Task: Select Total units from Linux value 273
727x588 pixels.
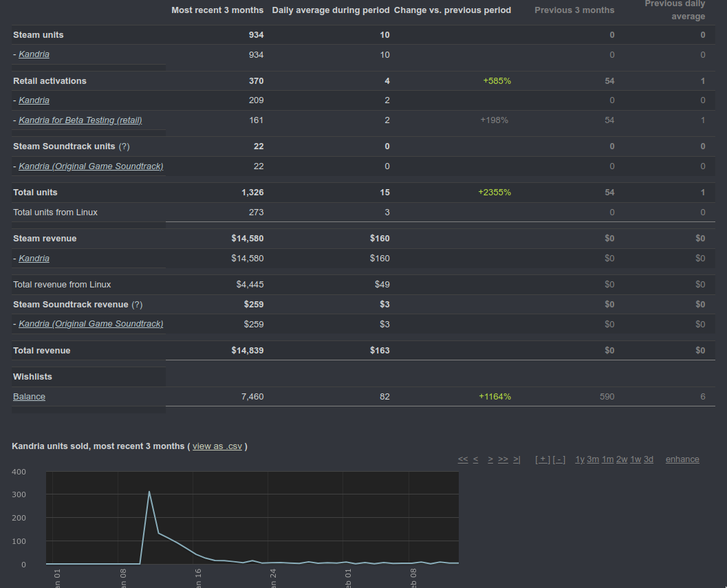Action: pos(256,212)
